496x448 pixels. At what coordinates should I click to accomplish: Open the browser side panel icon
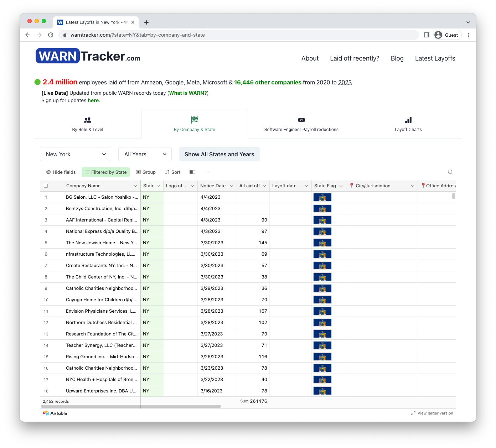point(427,35)
